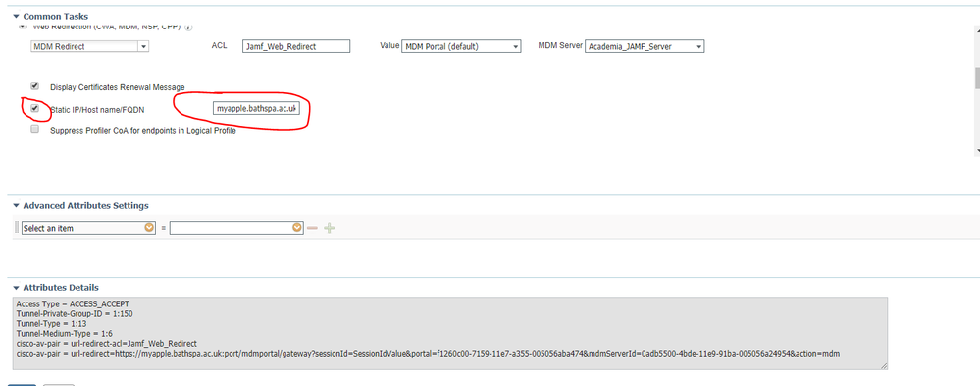Click the 'Tunnel-Medium-Type = 1:6' line
980x386 pixels.
coord(65,334)
